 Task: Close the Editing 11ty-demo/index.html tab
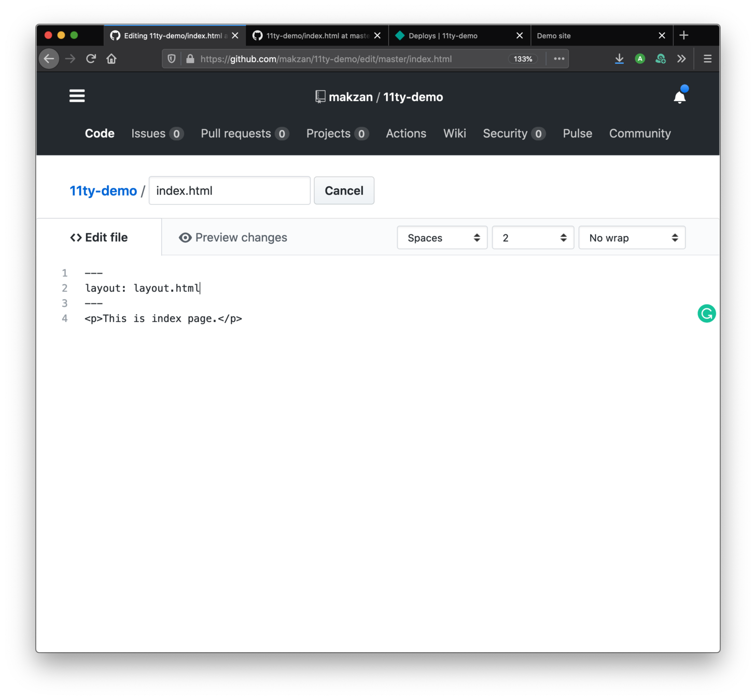(x=235, y=35)
